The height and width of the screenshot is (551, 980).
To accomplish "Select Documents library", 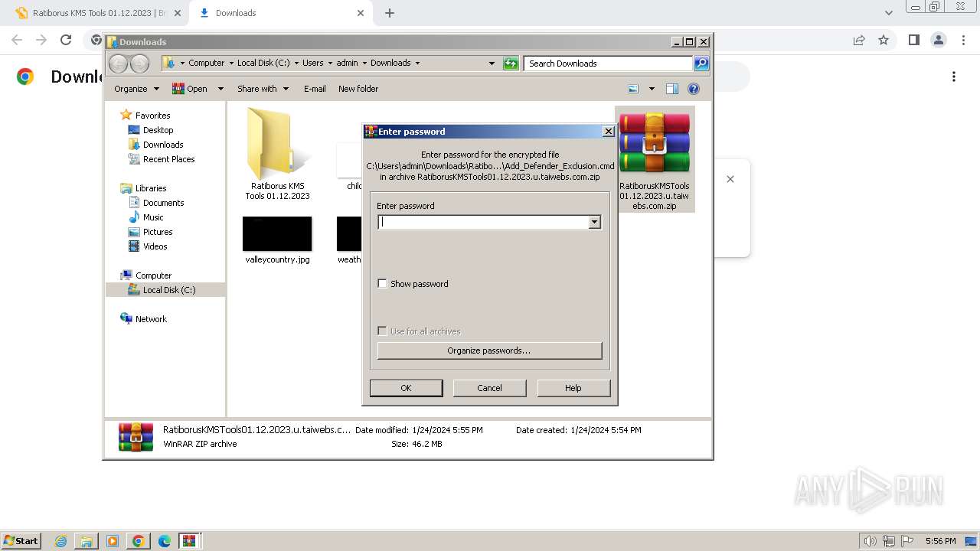I will 163,203.
